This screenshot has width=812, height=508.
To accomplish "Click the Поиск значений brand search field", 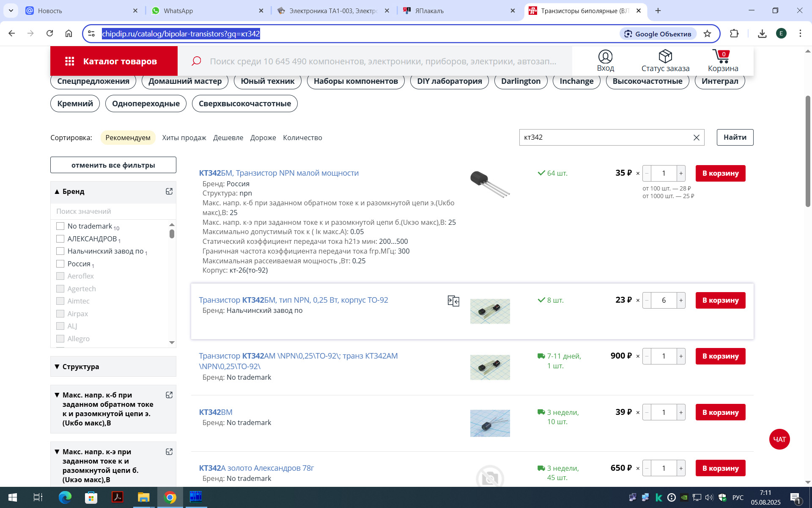I will [x=113, y=211].
